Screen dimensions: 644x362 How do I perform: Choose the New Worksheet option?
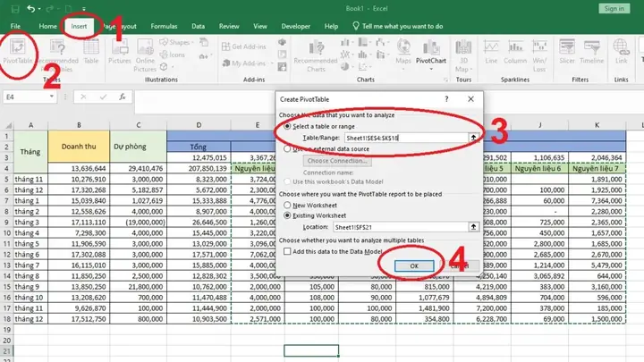pos(287,205)
